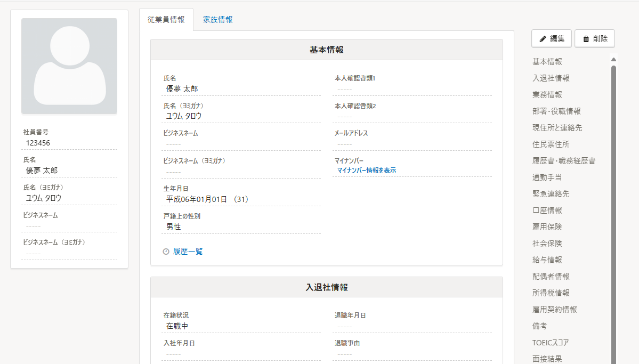
Task: Click name 優夢 太郎 in left profile card
Action: point(42,171)
